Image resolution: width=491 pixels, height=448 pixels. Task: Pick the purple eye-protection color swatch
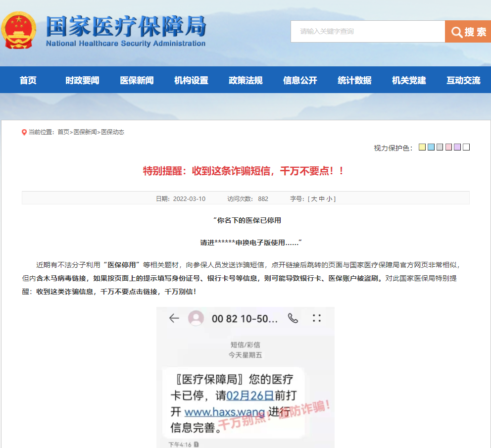[x=457, y=147]
